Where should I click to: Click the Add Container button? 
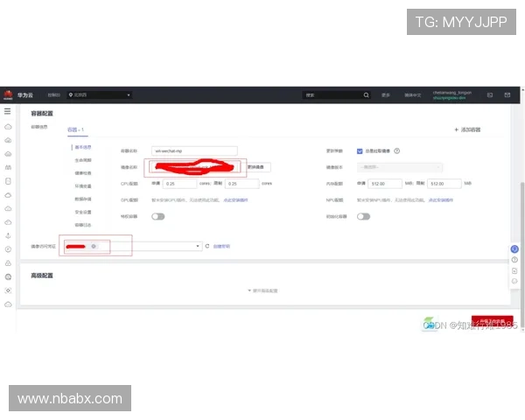pos(467,129)
